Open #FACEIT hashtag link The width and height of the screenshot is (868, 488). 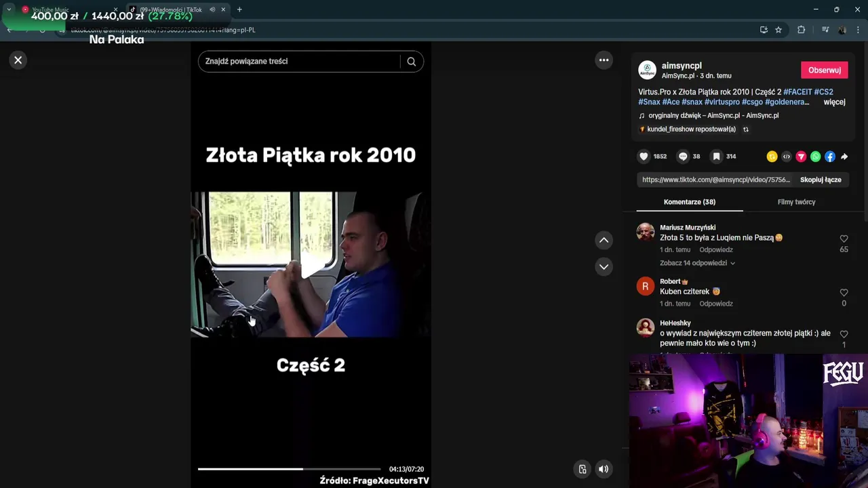797,92
